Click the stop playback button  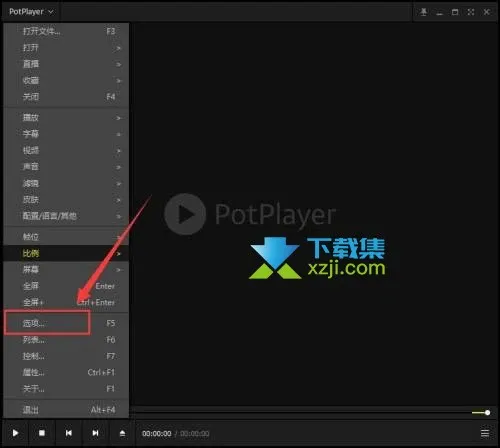click(x=42, y=433)
